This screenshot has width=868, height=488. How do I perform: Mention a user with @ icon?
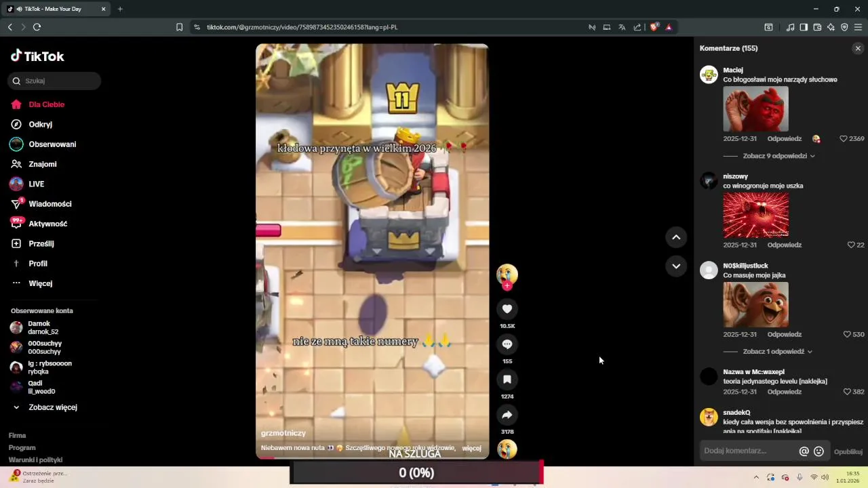pyautogui.click(x=804, y=451)
